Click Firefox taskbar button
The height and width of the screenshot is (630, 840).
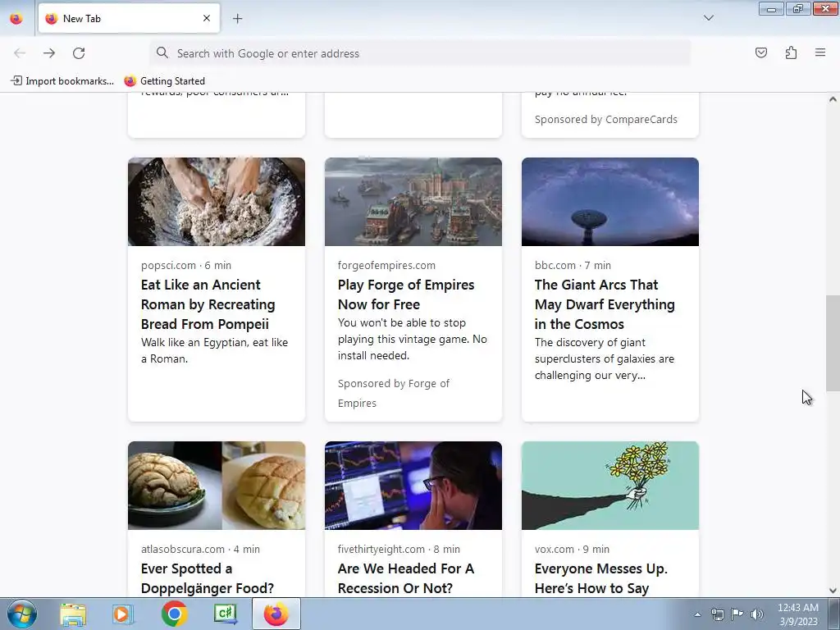point(276,614)
